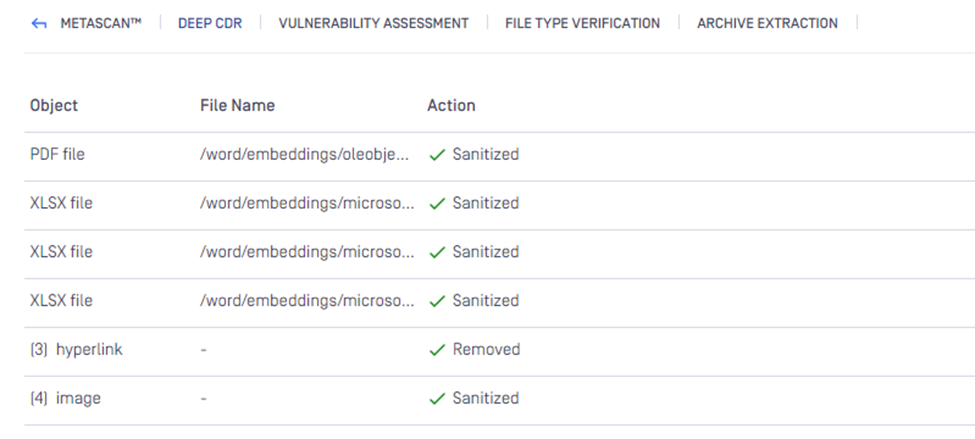Click the (3) hyperlink object entry

[76, 349]
